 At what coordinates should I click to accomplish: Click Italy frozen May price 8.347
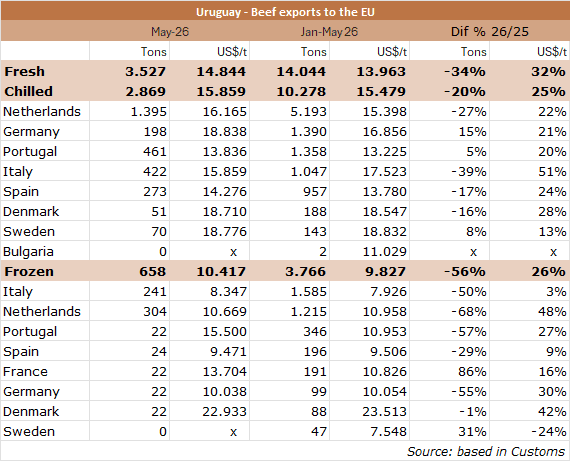tap(228, 291)
